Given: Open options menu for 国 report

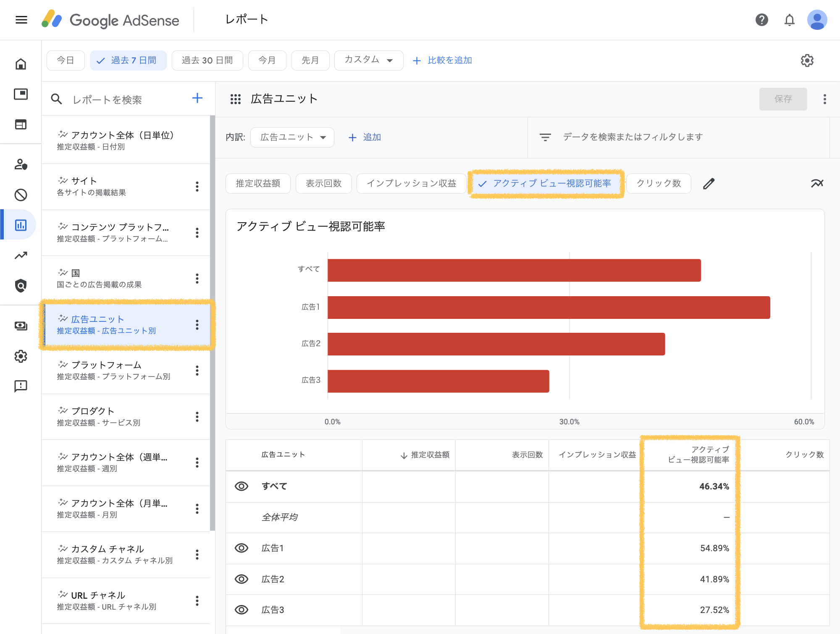Looking at the screenshot, I should coord(197,279).
